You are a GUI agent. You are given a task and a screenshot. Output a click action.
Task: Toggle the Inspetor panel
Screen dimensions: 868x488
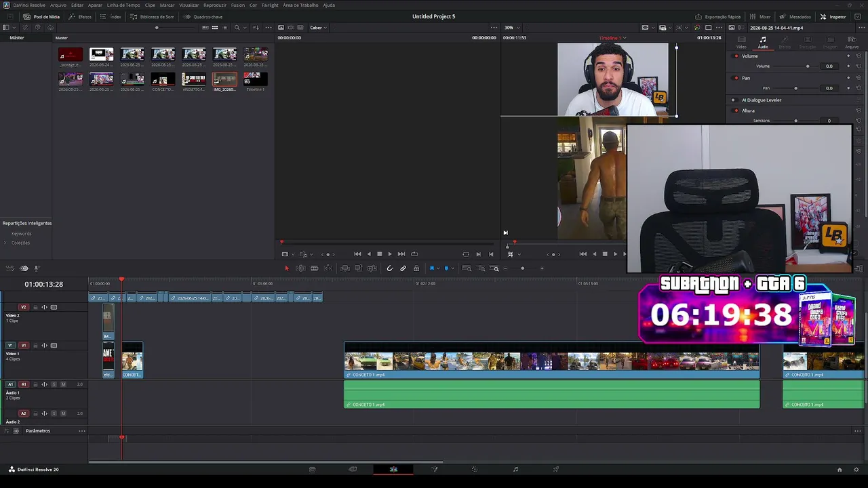[x=833, y=17]
